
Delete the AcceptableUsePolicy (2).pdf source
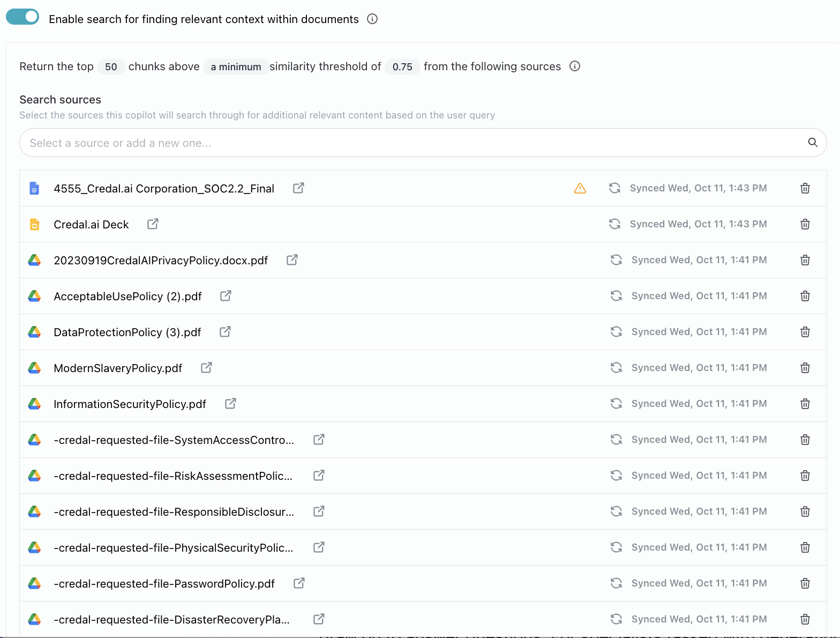[805, 296]
